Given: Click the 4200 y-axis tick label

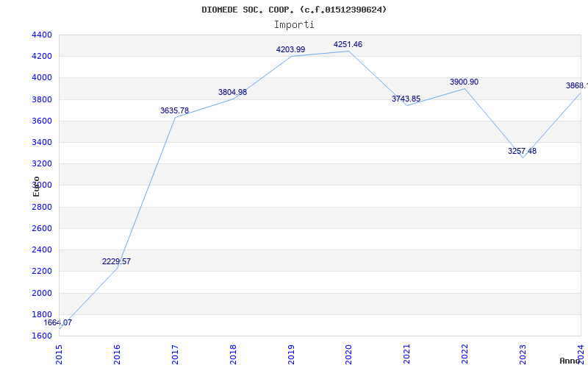Looking at the screenshot, I should [x=42, y=57].
